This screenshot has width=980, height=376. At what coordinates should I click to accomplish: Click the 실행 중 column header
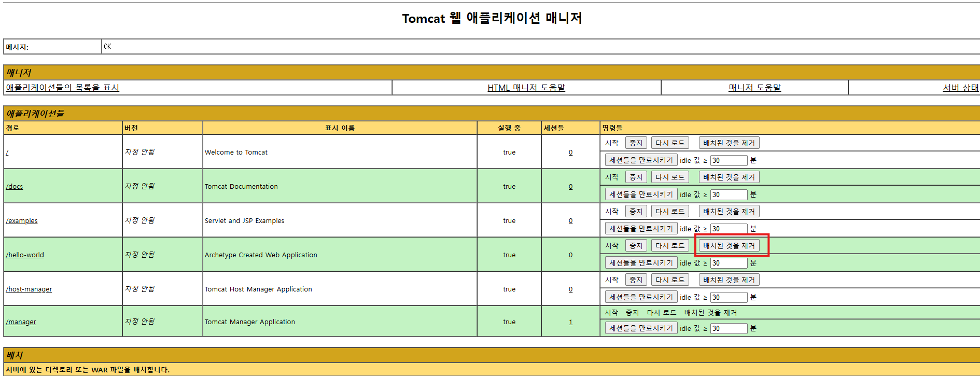tap(509, 128)
